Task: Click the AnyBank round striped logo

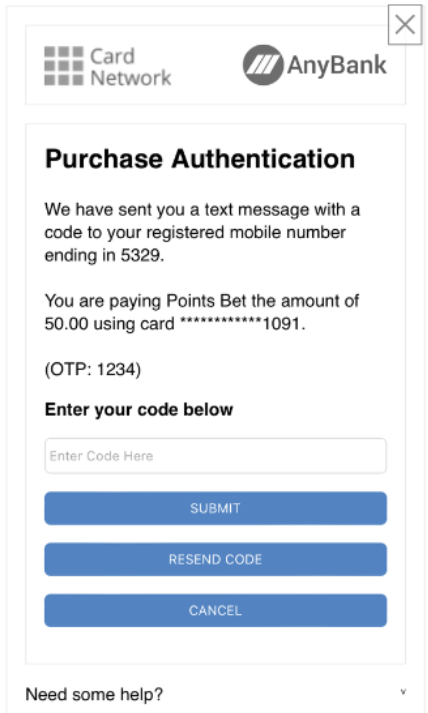Action: point(263,65)
